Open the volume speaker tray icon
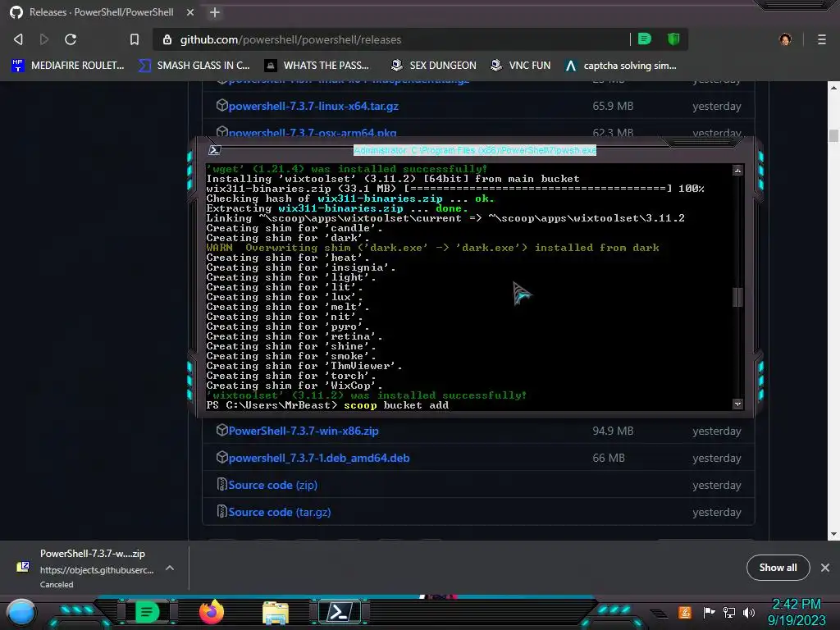The width and height of the screenshot is (840, 630). point(749,612)
